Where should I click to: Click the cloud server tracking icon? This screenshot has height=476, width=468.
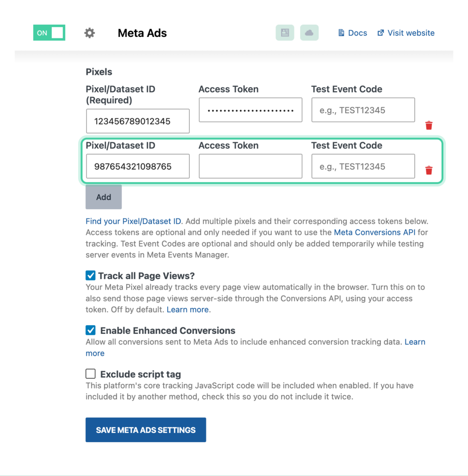click(309, 33)
